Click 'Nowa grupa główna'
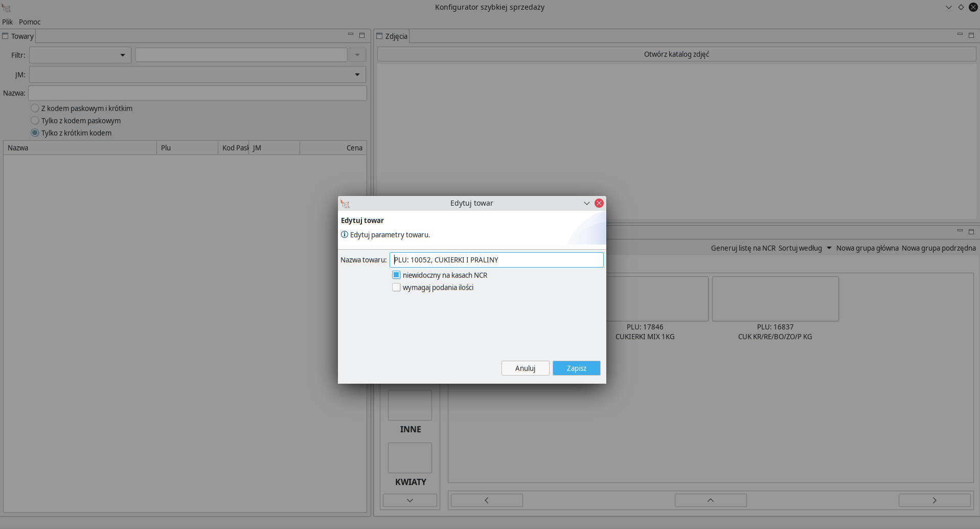The height and width of the screenshot is (529, 980). 868,248
